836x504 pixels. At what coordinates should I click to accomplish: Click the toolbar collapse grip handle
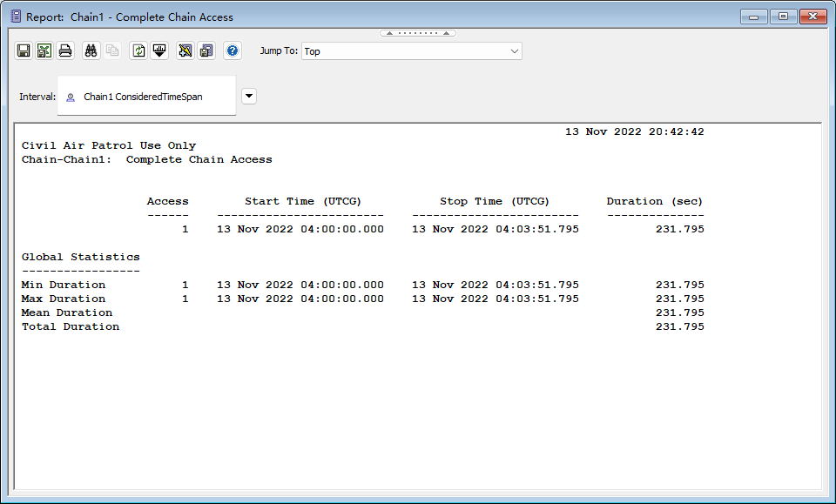(417, 33)
